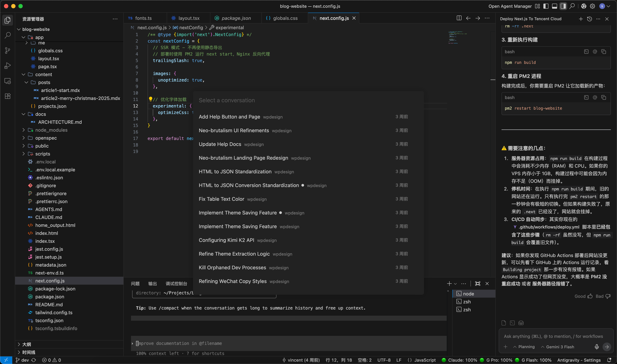
Task: Expand the openspec folder
Action: (24, 138)
